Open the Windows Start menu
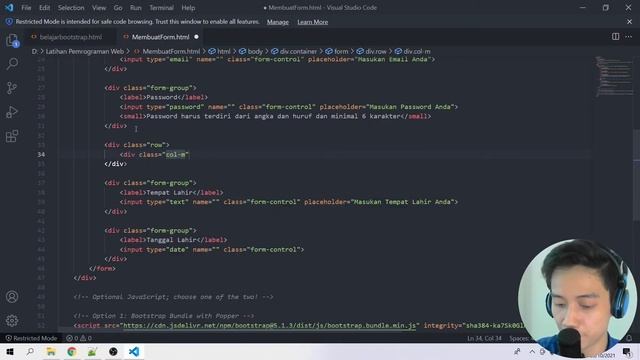640x360 pixels. click(10, 351)
